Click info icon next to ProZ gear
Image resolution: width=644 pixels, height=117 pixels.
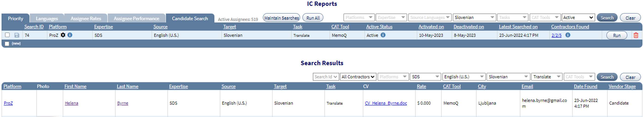[x=70, y=35]
